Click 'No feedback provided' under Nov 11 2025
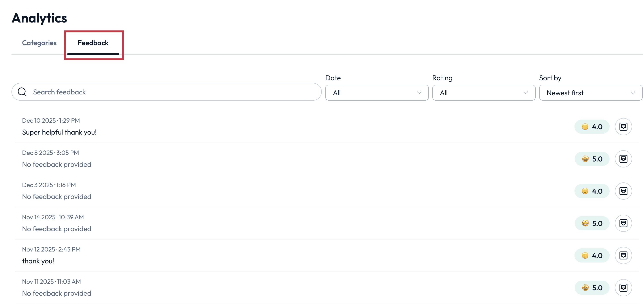Image resolution: width=644 pixels, height=304 pixels. coord(57,293)
